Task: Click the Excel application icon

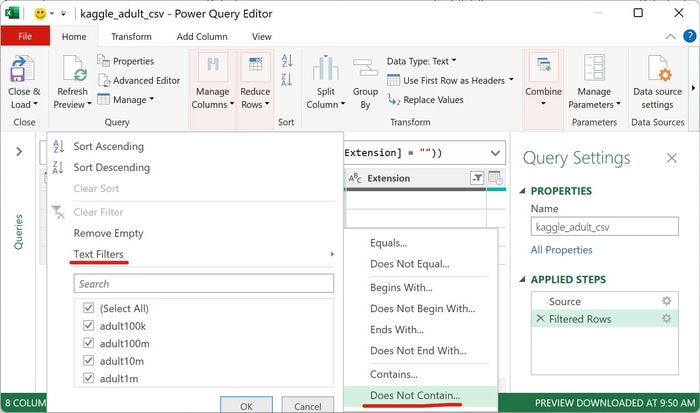Action: (x=12, y=13)
